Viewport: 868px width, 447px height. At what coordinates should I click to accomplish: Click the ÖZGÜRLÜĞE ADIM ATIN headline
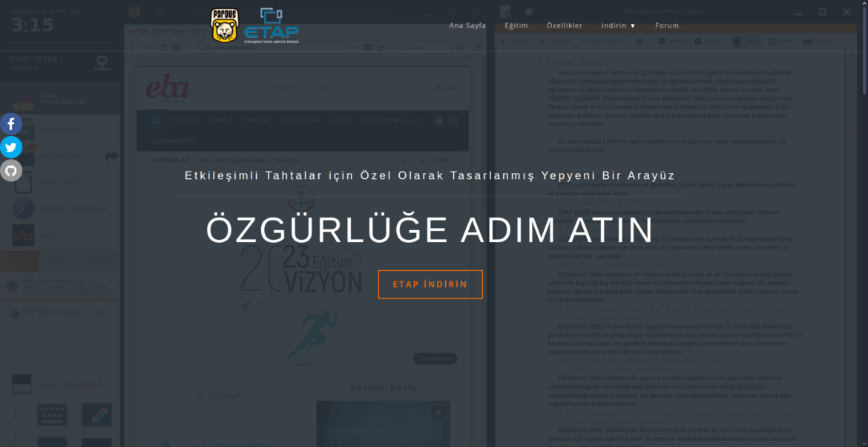430,230
